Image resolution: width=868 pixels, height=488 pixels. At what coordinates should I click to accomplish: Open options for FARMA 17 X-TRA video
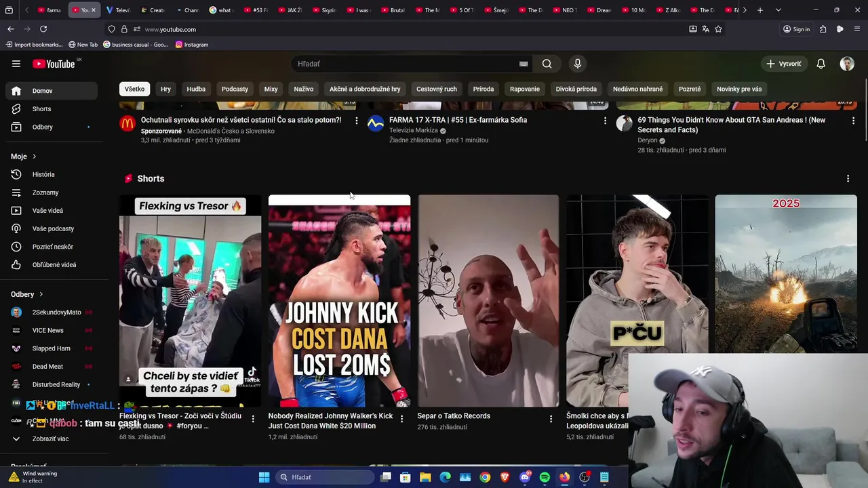click(605, 121)
